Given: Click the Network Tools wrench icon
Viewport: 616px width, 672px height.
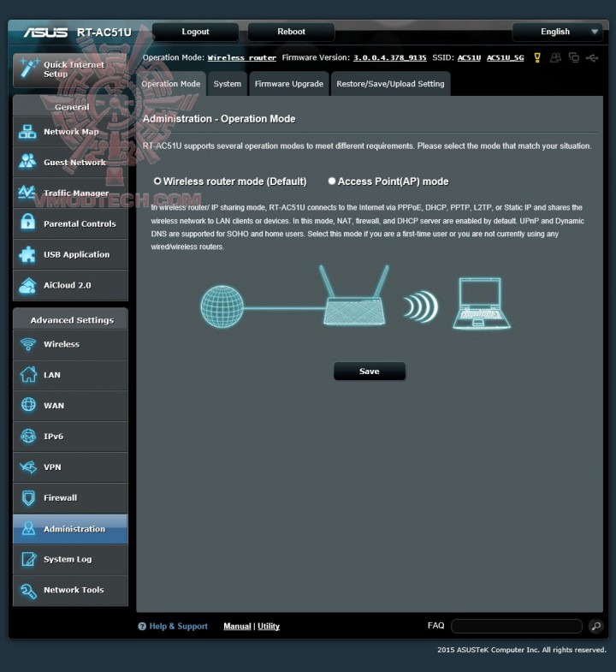Looking at the screenshot, I should pyautogui.click(x=29, y=591).
